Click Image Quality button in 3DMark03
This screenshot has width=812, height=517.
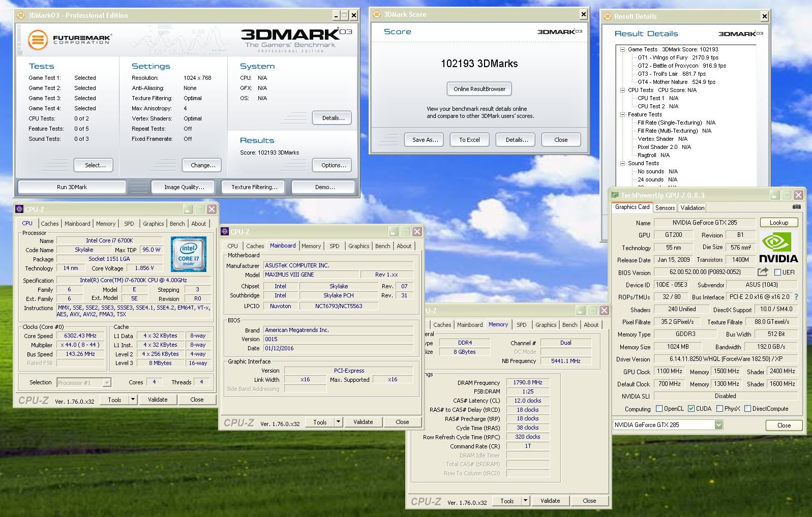pos(184,187)
